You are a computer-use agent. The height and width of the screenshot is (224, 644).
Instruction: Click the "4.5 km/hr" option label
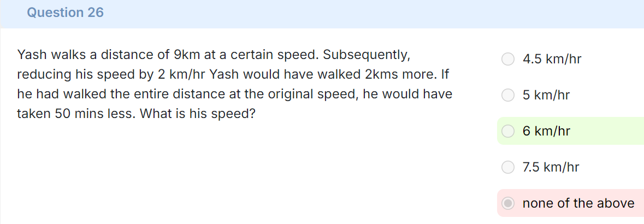552,59
